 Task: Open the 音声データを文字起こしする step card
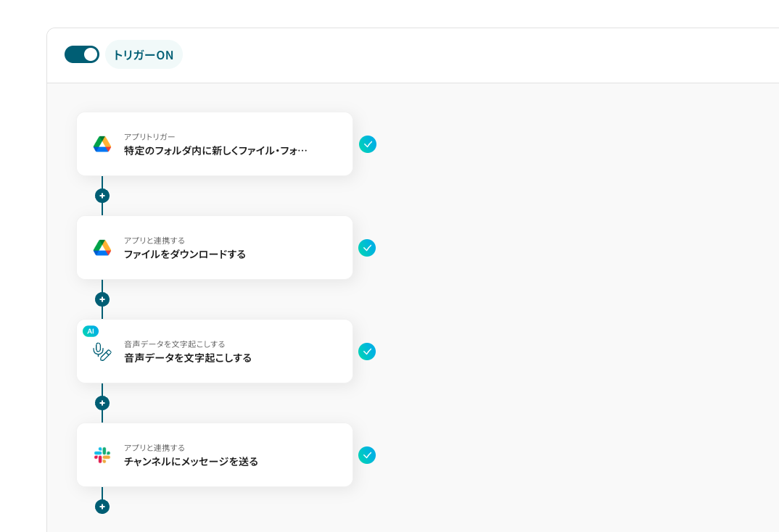pyautogui.click(x=215, y=352)
